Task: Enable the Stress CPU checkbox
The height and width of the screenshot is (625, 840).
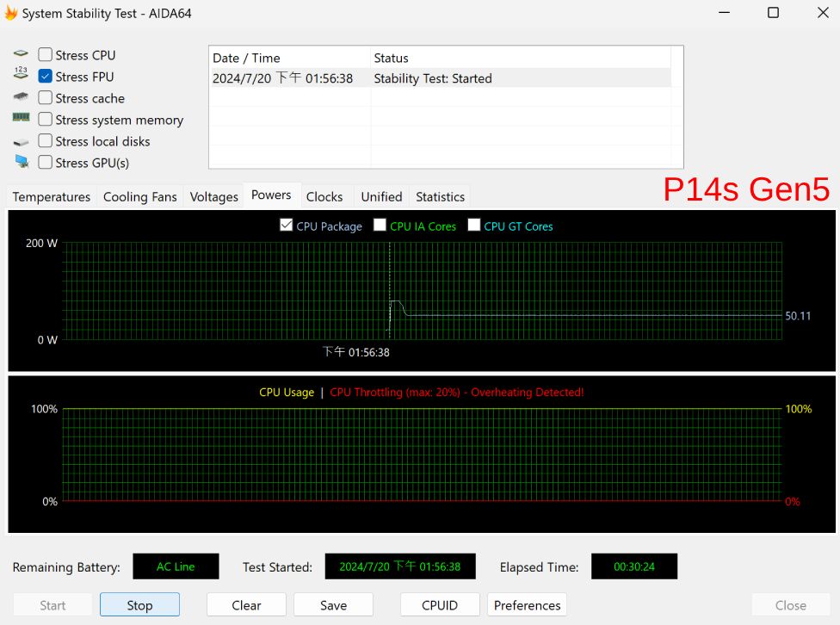Action: tap(46, 55)
